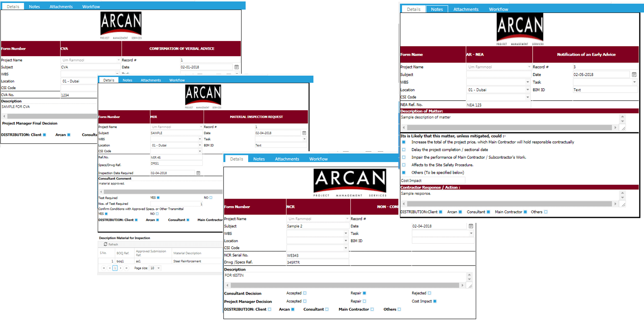The image size is (644, 323).
Task: Uncheck Increase the total of project price option
Action: tap(404, 142)
